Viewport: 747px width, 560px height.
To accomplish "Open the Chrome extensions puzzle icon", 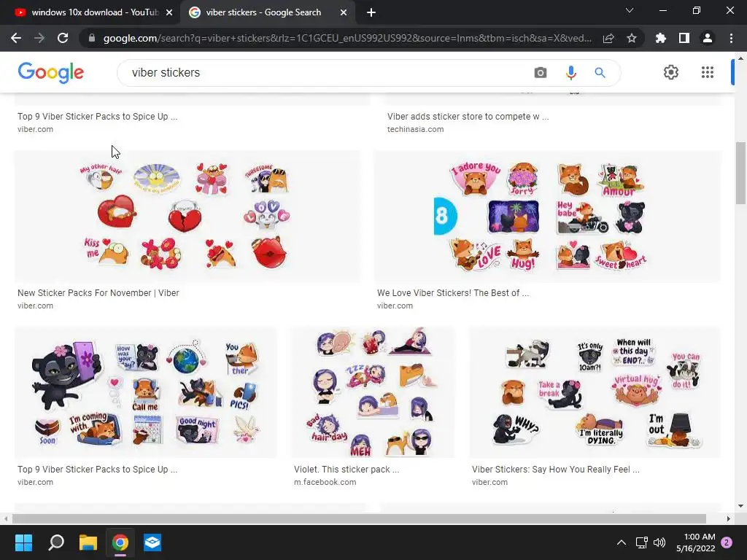I will pos(661,38).
